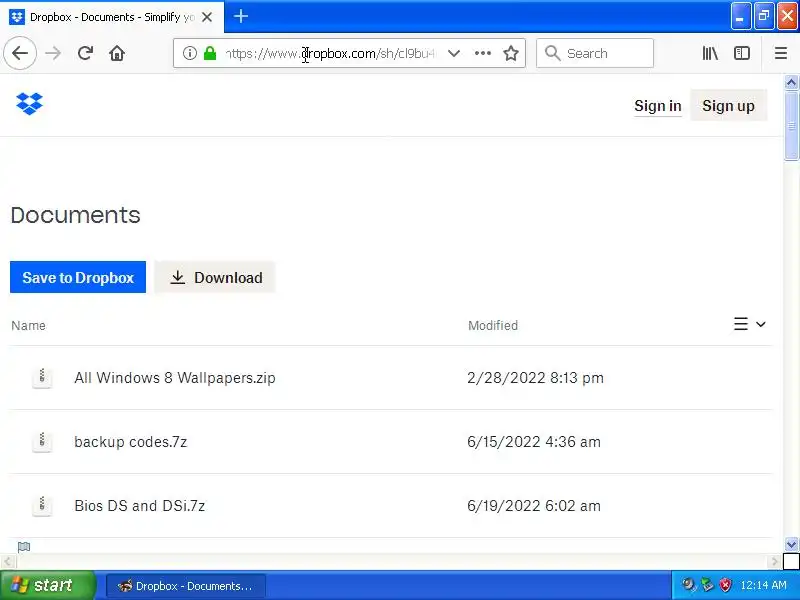Reload the current page
Image resolution: width=800 pixels, height=600 pixels.
85,53
